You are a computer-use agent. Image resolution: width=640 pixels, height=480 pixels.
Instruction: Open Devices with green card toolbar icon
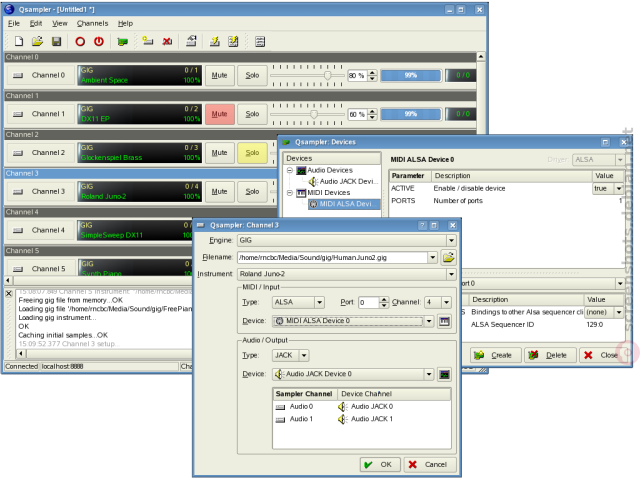122,42
